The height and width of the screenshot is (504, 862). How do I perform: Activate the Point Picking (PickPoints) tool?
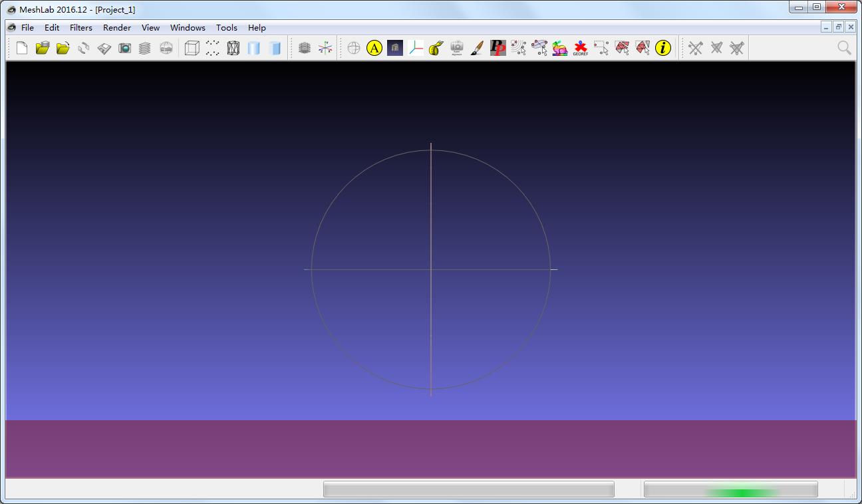498,47
